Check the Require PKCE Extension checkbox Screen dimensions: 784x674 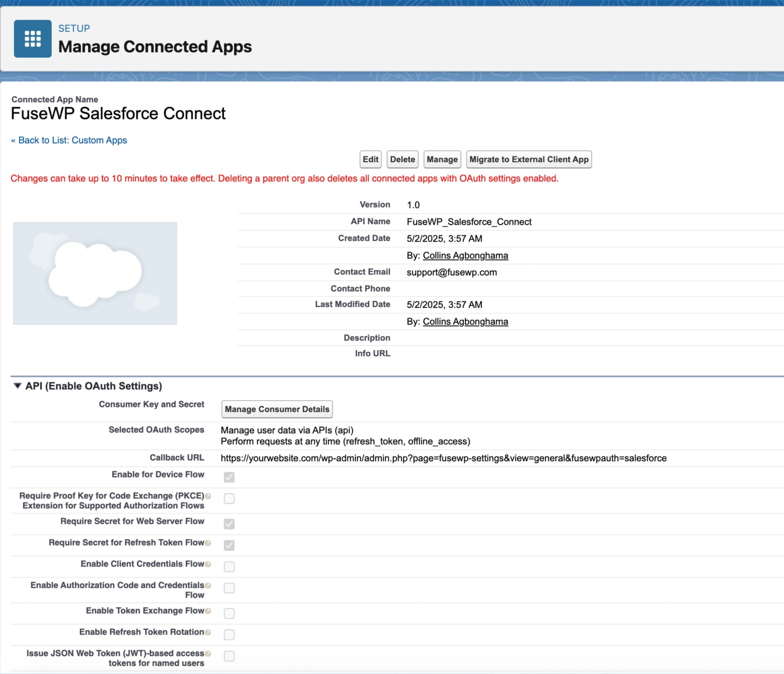pyautogui.click(x=229, y=498)
